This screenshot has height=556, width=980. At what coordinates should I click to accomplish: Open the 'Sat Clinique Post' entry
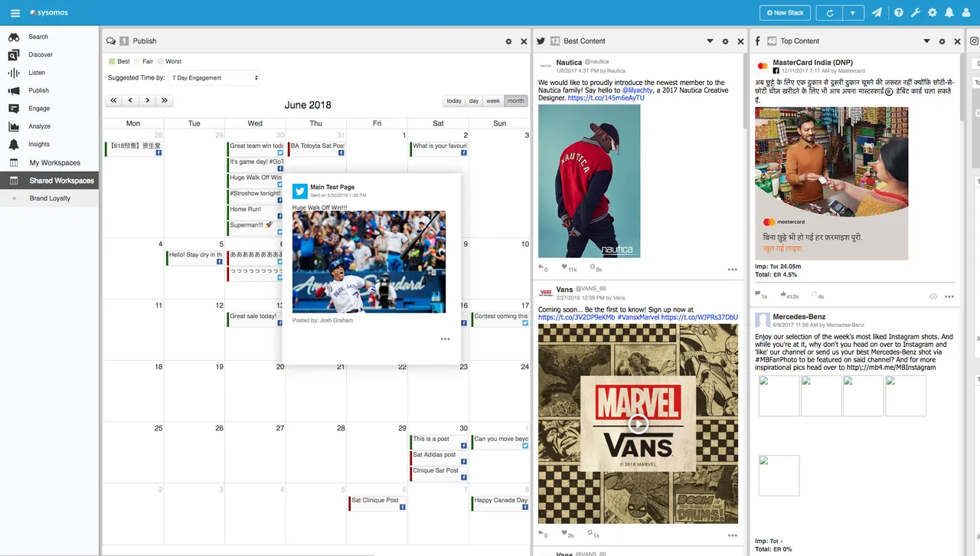pyautogui.click(x=377, y=503)
